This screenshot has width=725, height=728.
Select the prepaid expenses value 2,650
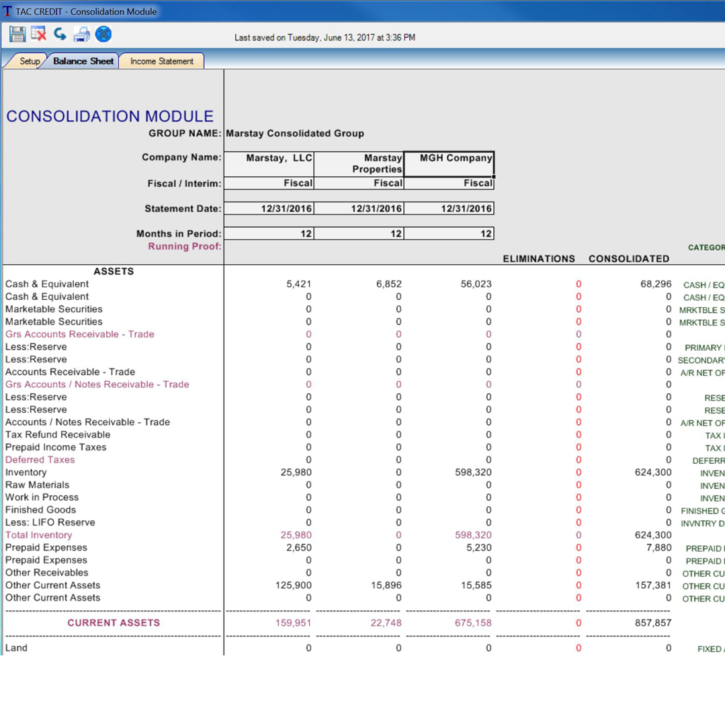click(299, 547)
